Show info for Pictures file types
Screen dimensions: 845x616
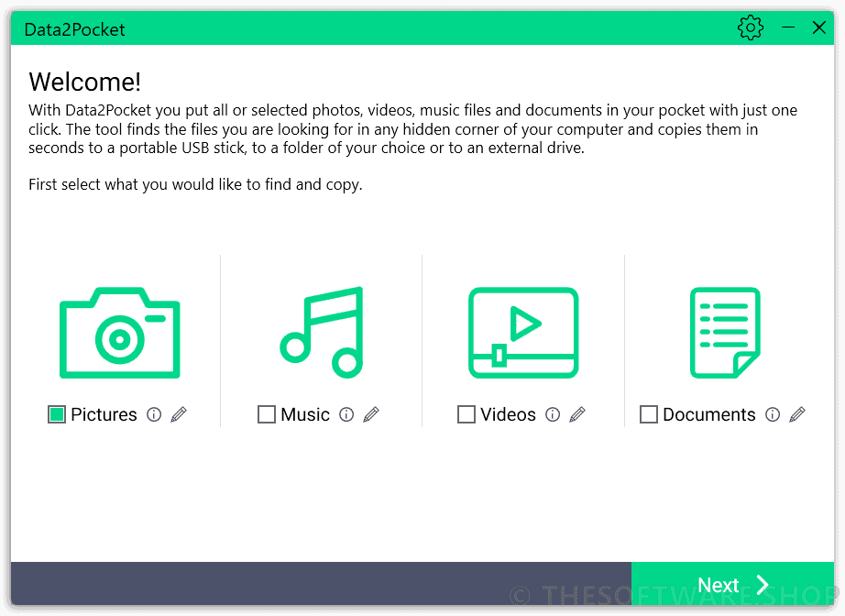(154, 414)
